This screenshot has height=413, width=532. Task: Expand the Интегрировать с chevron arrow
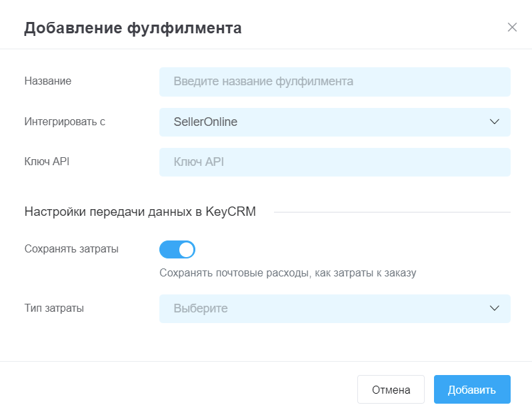(495, 122)
